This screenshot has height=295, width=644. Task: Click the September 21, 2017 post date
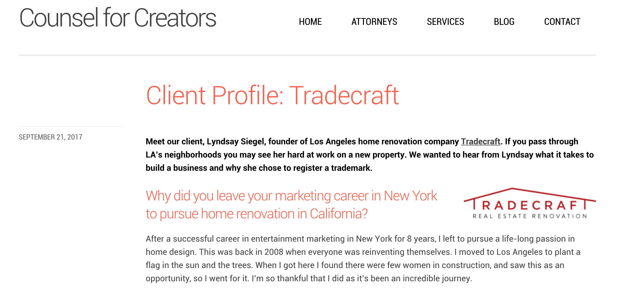(x=50, y=137)
